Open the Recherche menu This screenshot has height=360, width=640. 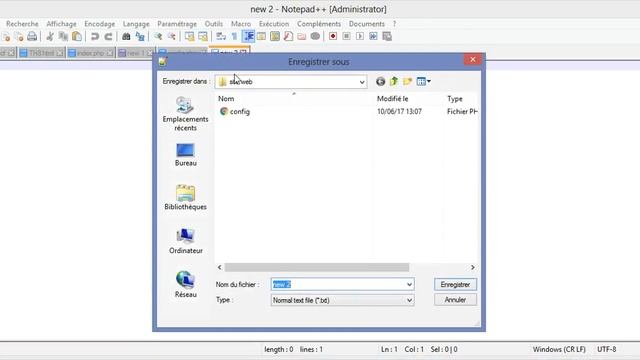(22, 24)
